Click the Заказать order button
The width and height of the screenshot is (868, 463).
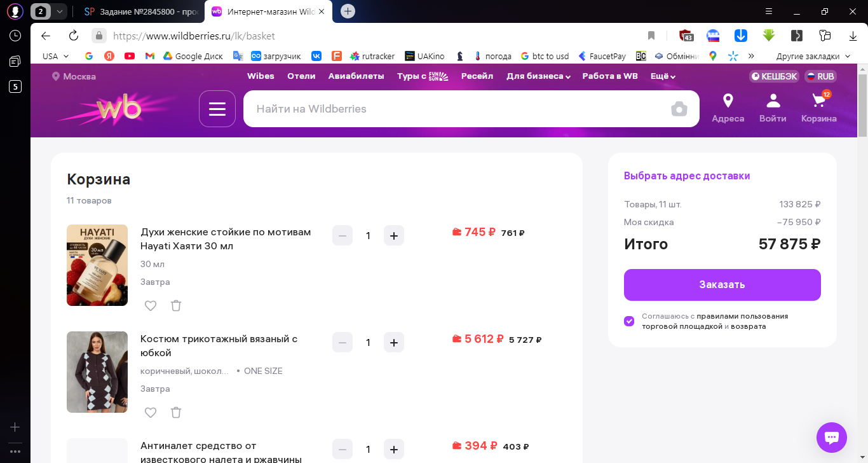tap(722, 285)
